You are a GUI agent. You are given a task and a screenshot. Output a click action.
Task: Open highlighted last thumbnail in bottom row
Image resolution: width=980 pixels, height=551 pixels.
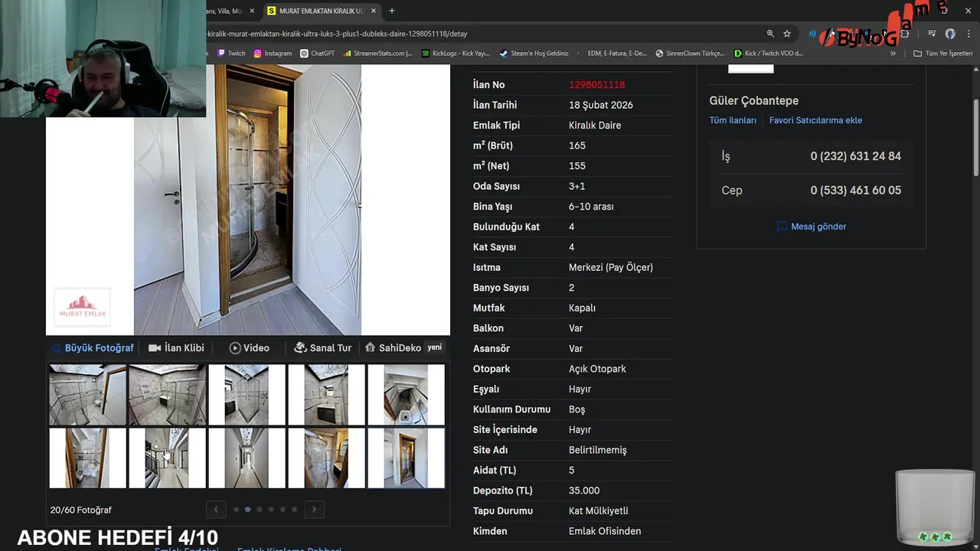tap(406, 458)
